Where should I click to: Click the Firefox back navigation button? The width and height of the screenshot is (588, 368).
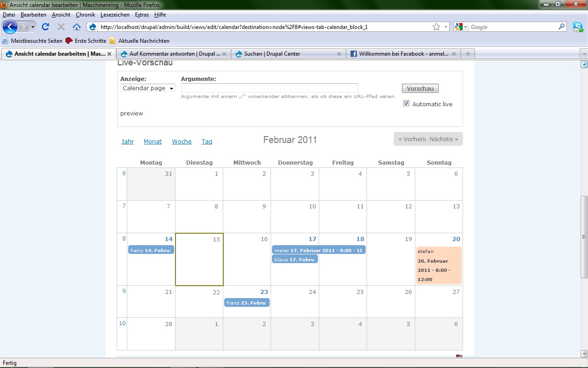click(x=10, y=27)
